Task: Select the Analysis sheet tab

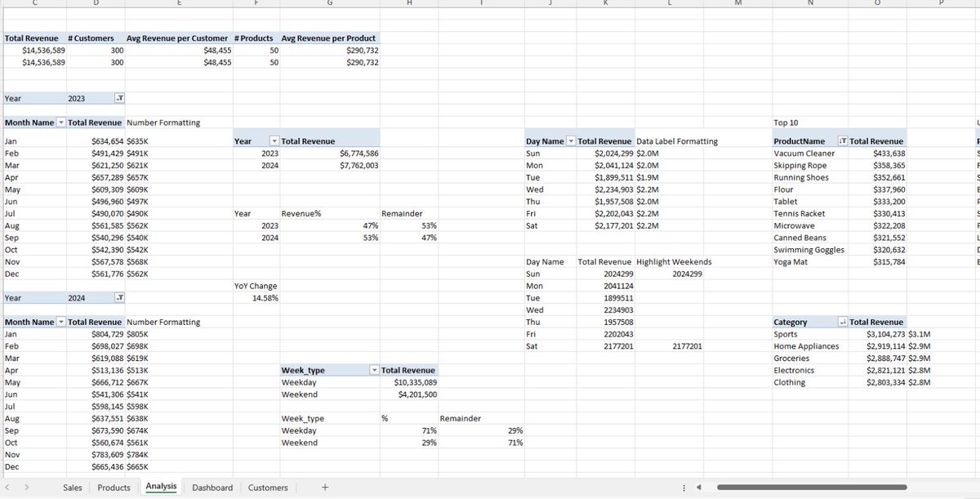Action: (161, 487)
